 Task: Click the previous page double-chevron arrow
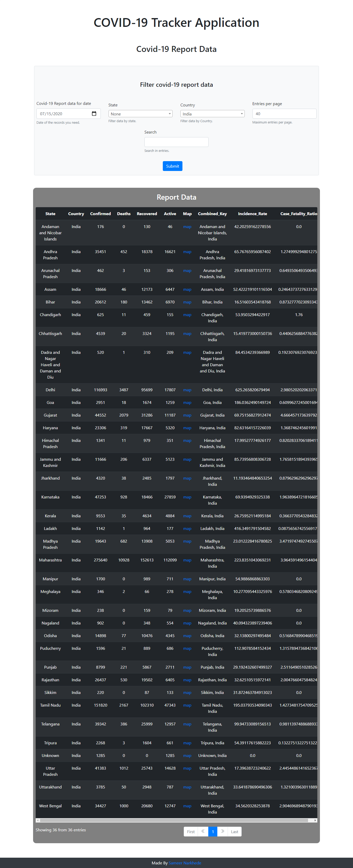pyautogui.click(x=203, y=832)
